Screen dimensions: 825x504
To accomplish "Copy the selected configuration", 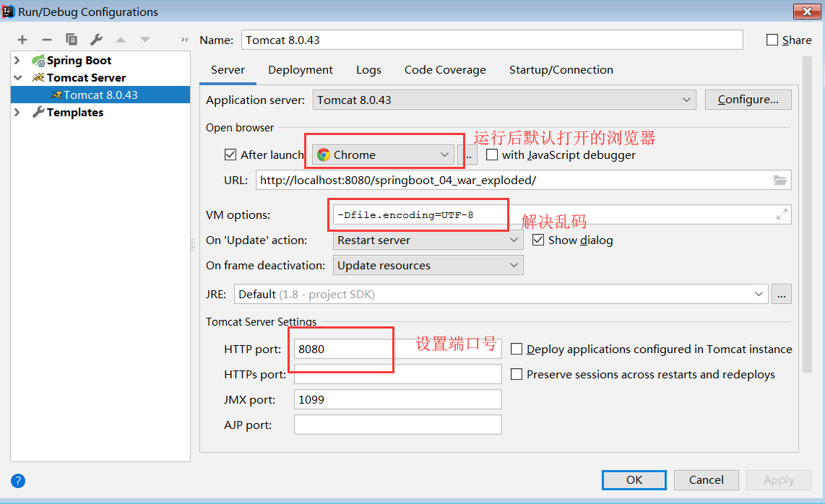I will click(x=71, y=40).
